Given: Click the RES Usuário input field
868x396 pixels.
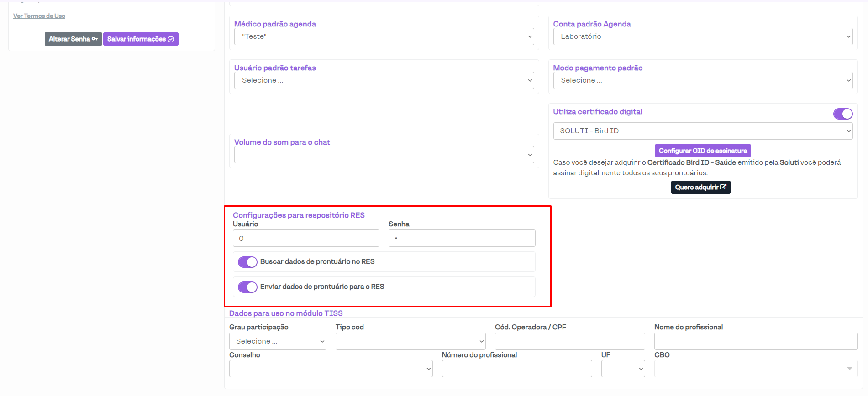Looking at the screenshot, I should 306,238.
